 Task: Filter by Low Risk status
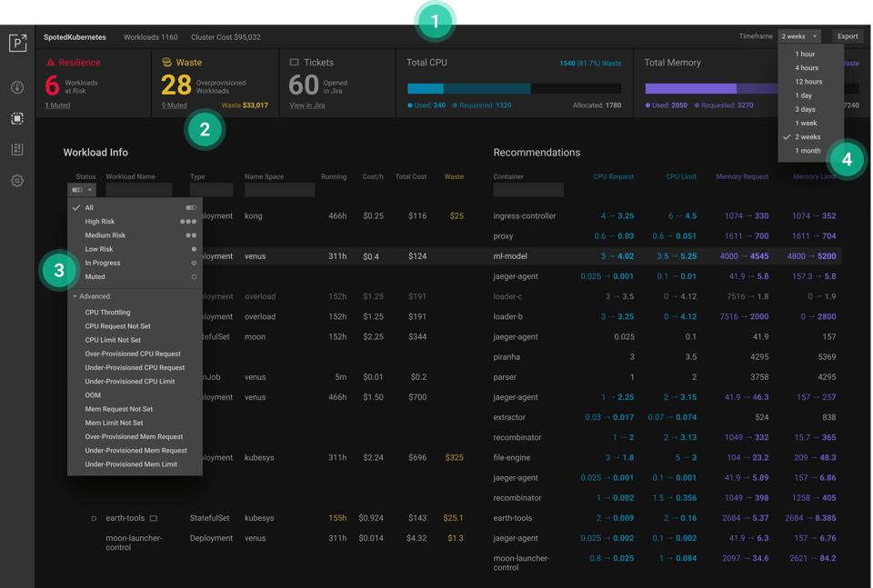click(135, 249)
